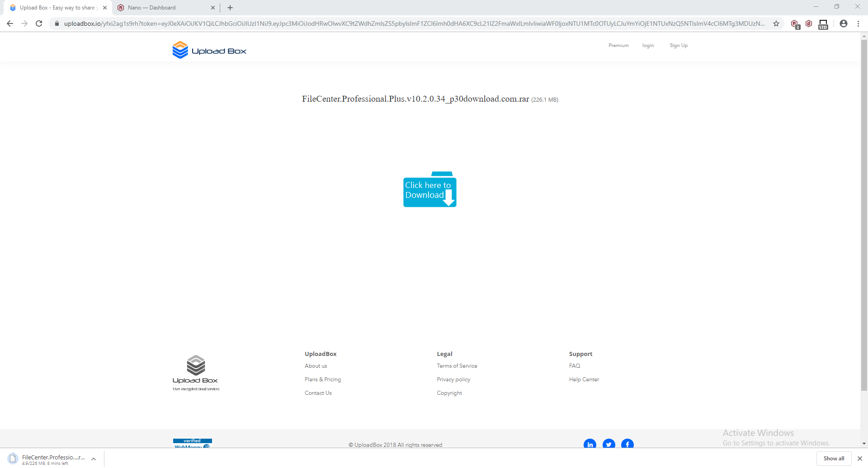Click the 'd' hexagon browser extension

(x=809, y=23)
